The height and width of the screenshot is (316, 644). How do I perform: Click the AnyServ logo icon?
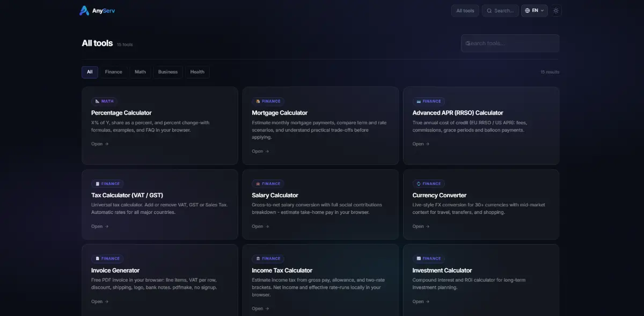(x=84, y=10)
